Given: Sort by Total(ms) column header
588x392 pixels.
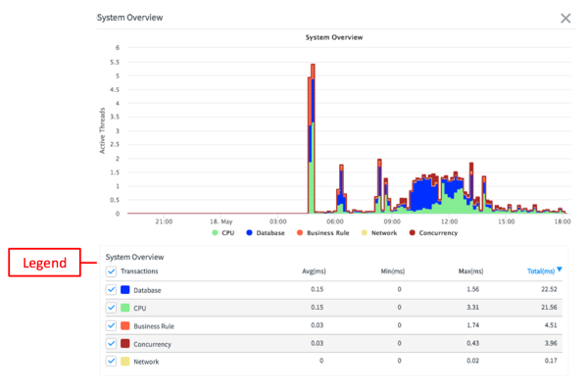Looking at the screenshot, I should (x=541, y=271).
